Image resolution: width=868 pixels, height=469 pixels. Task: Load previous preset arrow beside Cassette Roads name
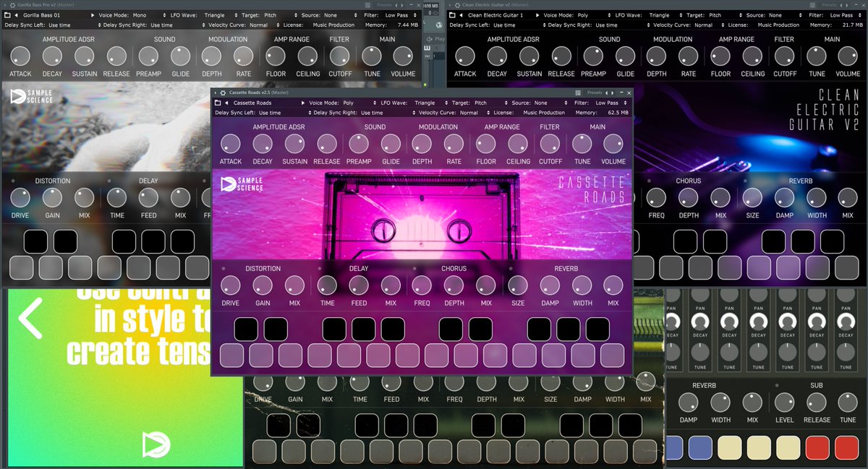(x=227, y=103)
